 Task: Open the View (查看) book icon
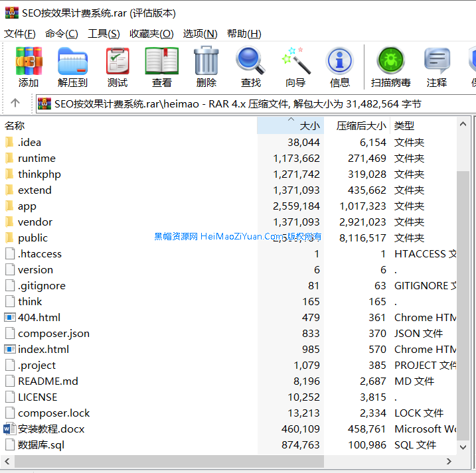(161, 67)
